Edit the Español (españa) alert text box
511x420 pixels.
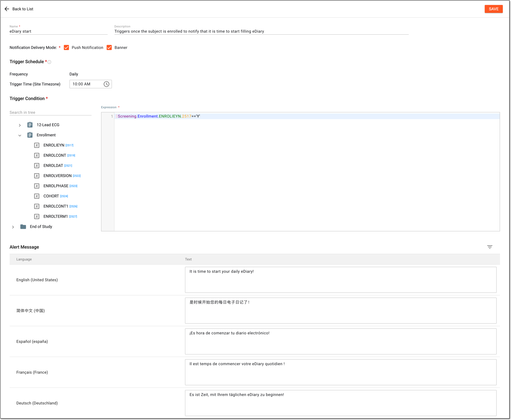point(341,341)
